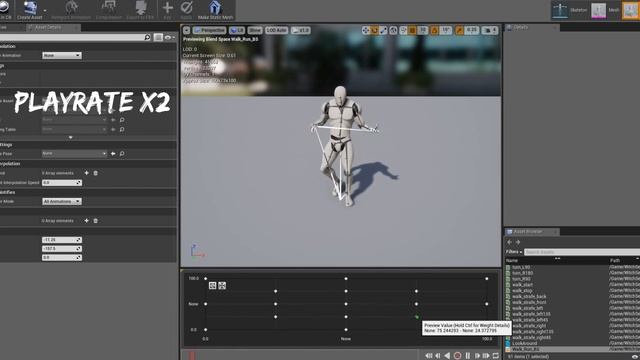Expand the advanced section arrow in Asset Details

pyautogui.click(x=71, y=138)
